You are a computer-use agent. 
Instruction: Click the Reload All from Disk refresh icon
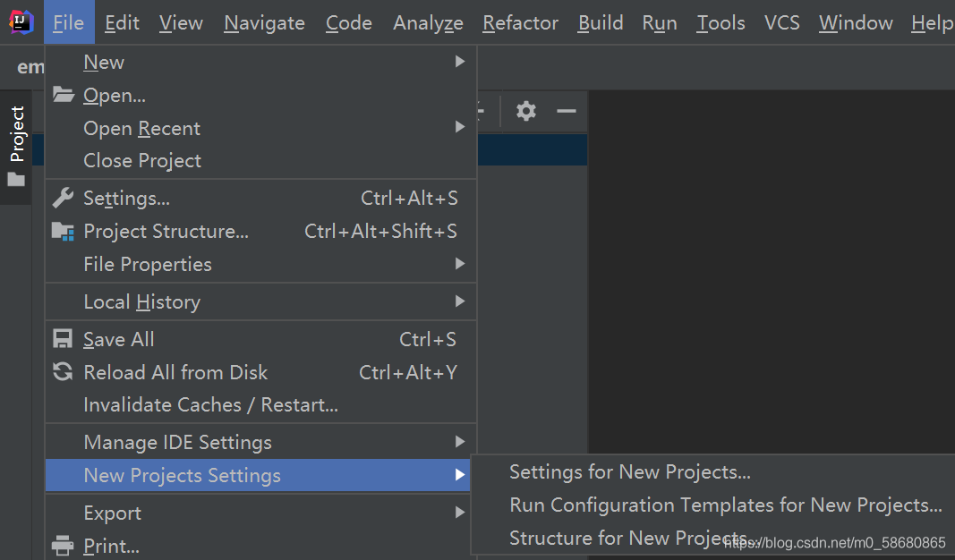pos(63,371)
